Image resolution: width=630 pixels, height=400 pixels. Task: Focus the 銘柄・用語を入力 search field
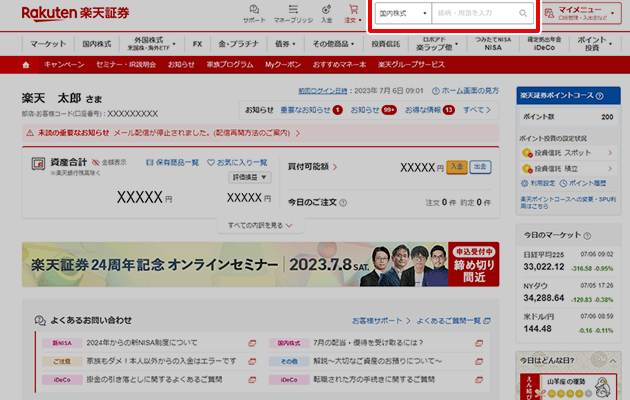click(x=475, y=13)
